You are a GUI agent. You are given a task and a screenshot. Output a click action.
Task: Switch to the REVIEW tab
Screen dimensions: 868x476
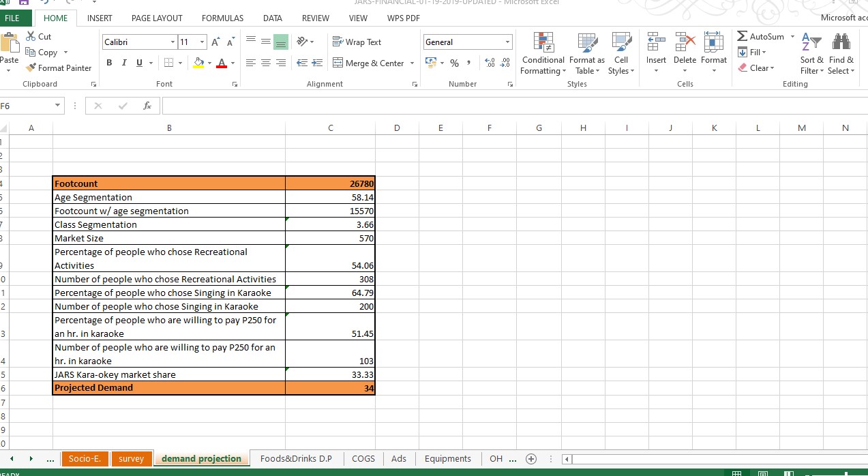[316, 18]
